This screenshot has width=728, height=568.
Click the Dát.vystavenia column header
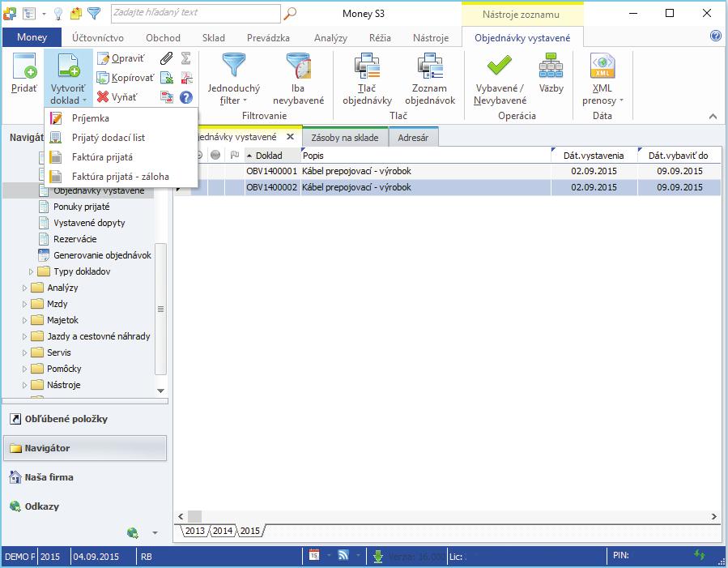tap(594, 155)
